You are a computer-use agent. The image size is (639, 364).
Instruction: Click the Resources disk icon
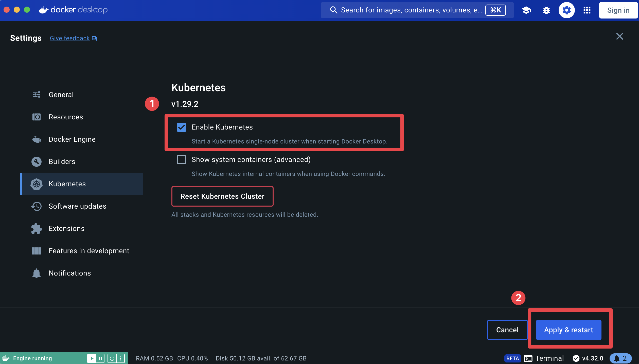[37, 117]
